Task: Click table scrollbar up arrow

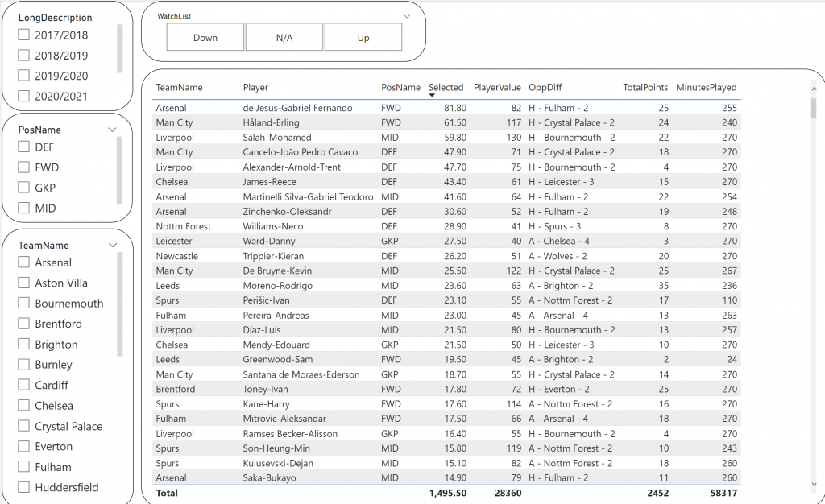Action: [x=814, y=89]
